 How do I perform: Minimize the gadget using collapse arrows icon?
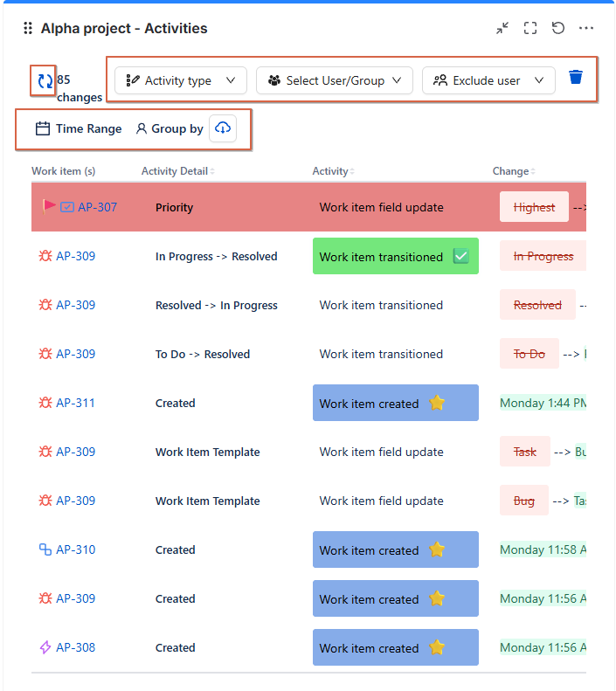click(502, 28)
